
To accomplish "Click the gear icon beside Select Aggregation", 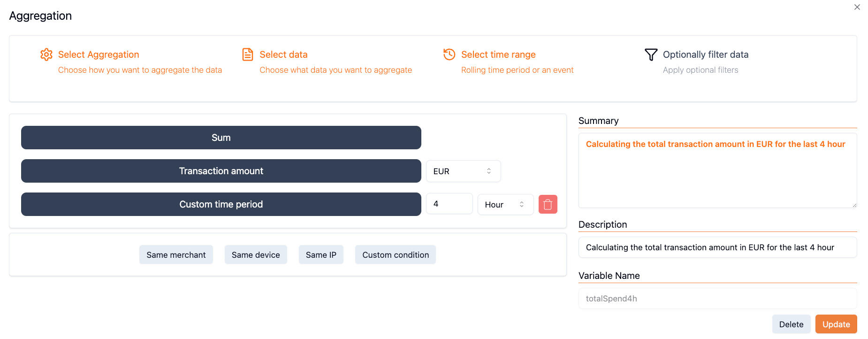I will (46, 54).
